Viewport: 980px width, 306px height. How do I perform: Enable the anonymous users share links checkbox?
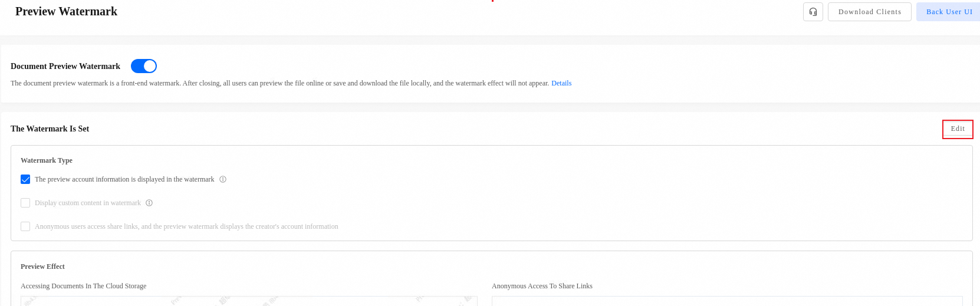coord(25,226)
